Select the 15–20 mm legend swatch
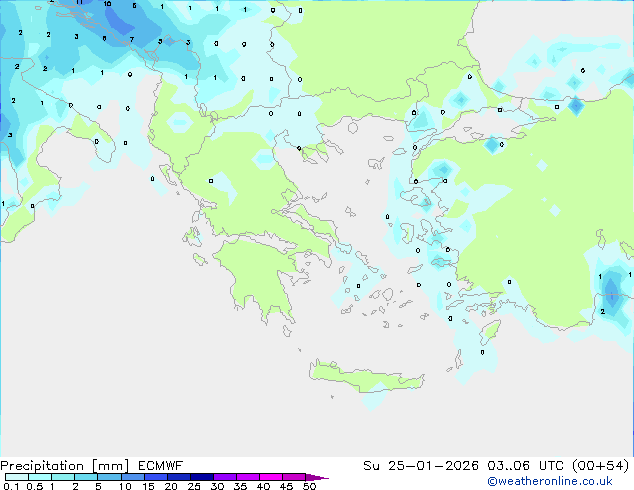 click(156, 477)
